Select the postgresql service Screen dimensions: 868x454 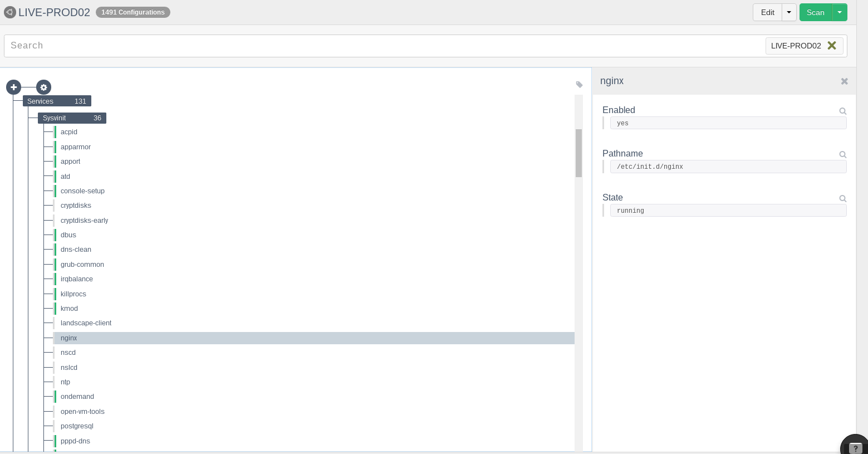tap(77, 426)
